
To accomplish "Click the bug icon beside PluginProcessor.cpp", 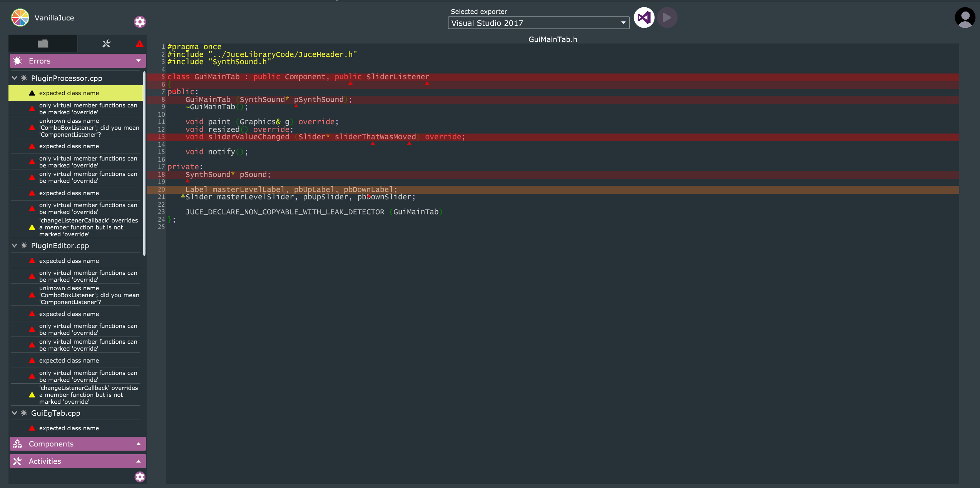I will [24, 78].
